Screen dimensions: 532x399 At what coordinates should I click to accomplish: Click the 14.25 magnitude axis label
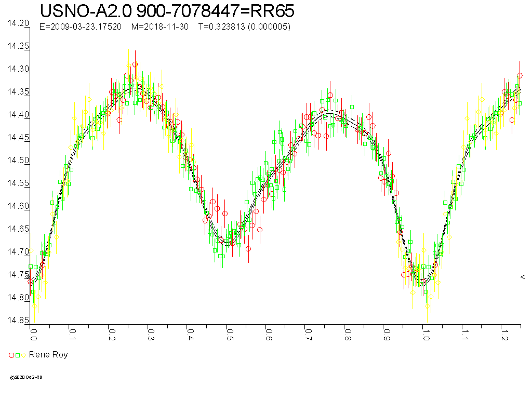[x=19, y=46]
